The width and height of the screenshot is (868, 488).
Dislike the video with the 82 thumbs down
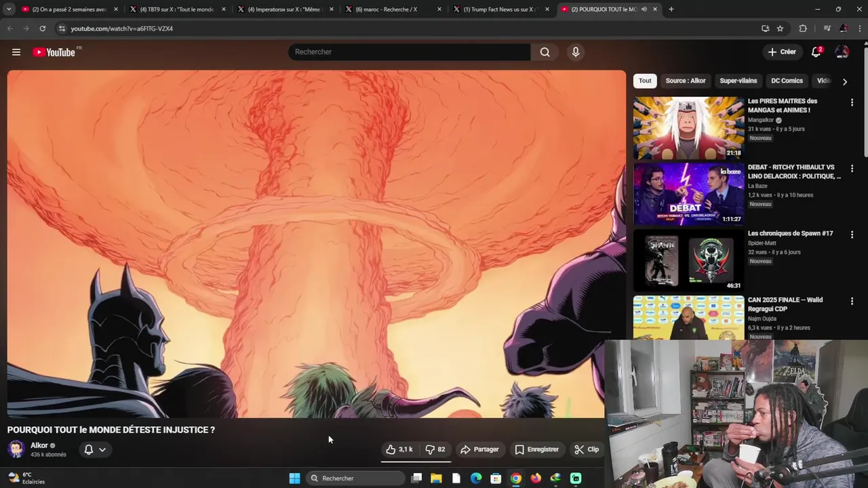tap(435, 449)
